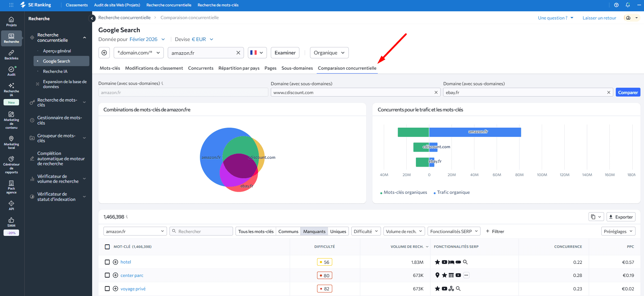Click the Comparer button

point(628,92)
